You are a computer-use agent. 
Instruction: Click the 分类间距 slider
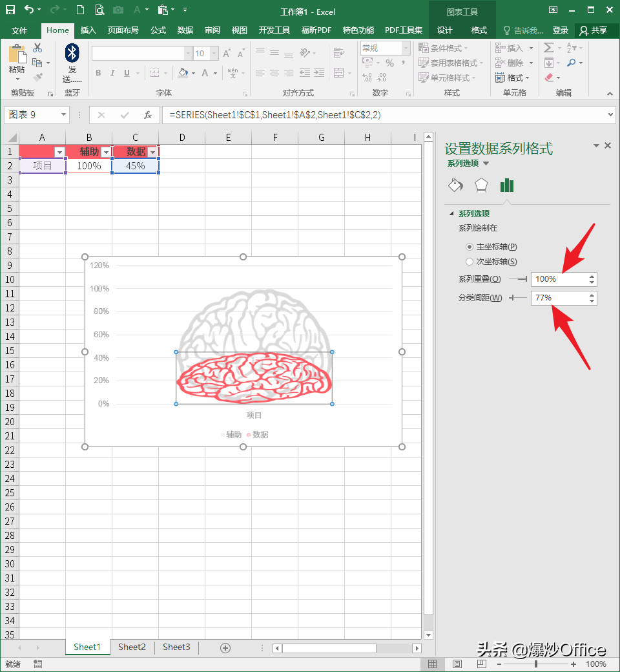(x=518, y=297)
